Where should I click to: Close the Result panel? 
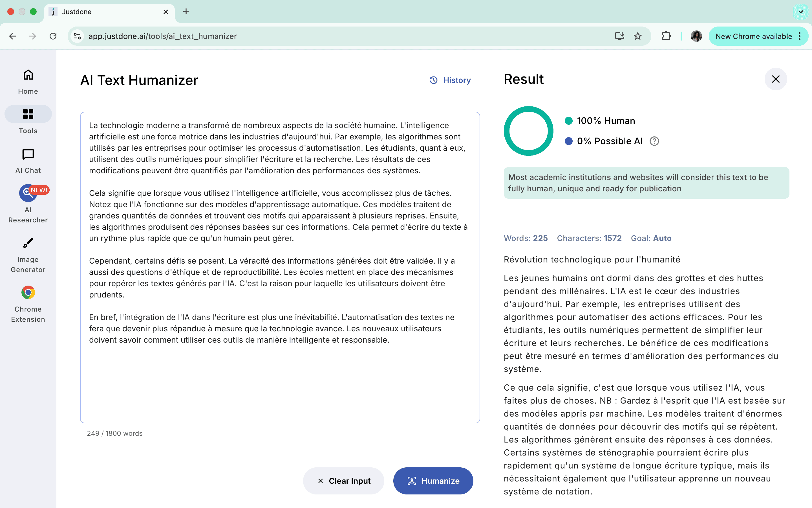[x=776, y=79]
